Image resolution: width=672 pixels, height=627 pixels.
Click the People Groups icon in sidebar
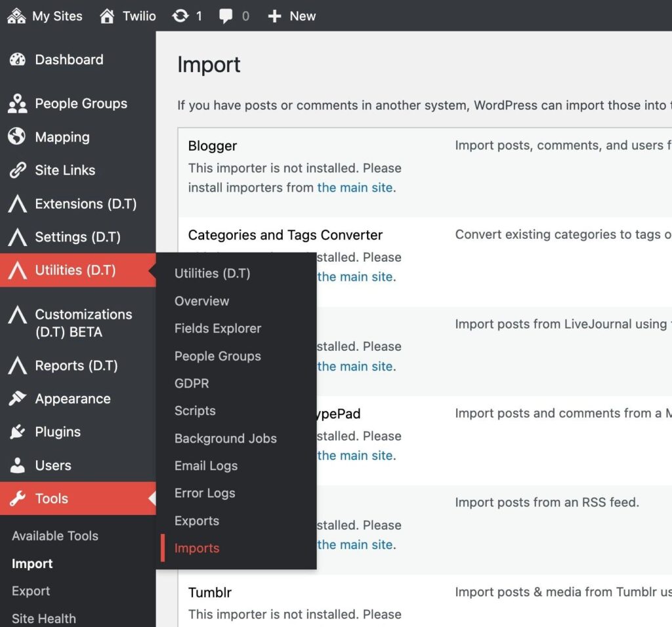[18, 104]
